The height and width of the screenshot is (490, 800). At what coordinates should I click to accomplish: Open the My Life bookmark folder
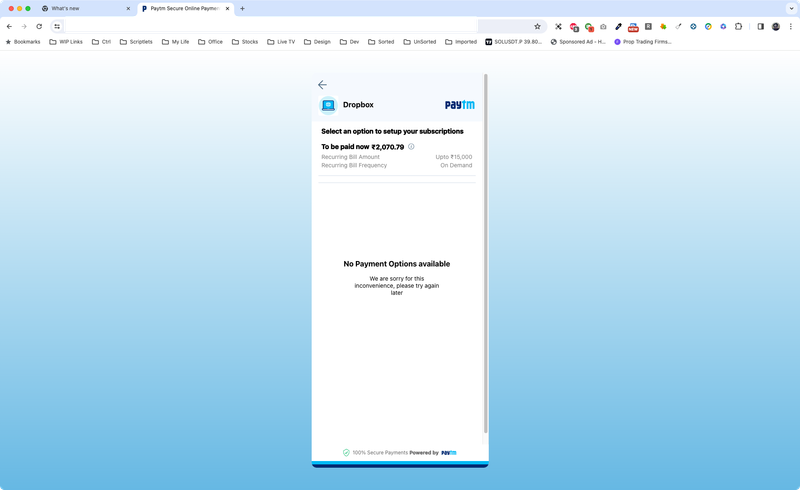176,42
